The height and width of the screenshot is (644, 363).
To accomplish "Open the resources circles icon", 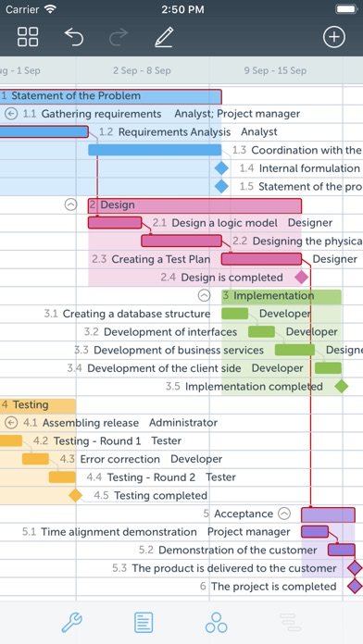I will (x=217, y=623).
